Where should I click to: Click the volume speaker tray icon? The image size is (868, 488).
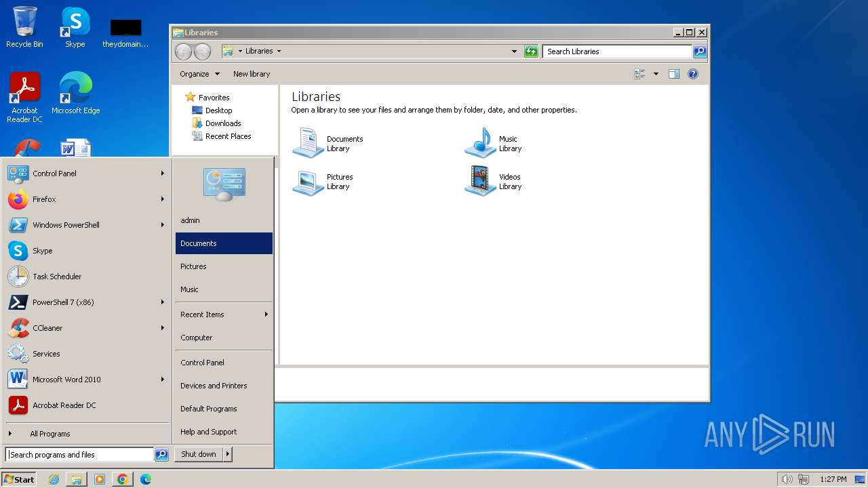point(787,479)
